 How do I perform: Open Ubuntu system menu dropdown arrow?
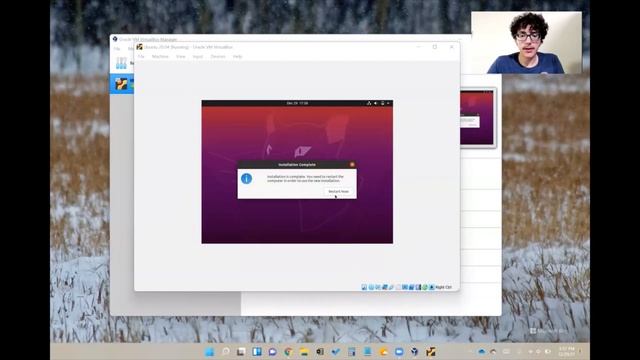click(x=388, y=103)
